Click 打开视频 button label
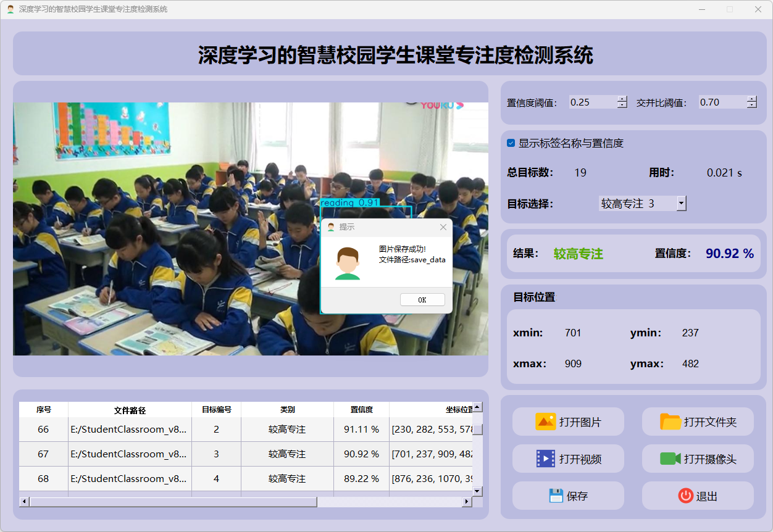 pyautogui.click(x=580, y=459)
